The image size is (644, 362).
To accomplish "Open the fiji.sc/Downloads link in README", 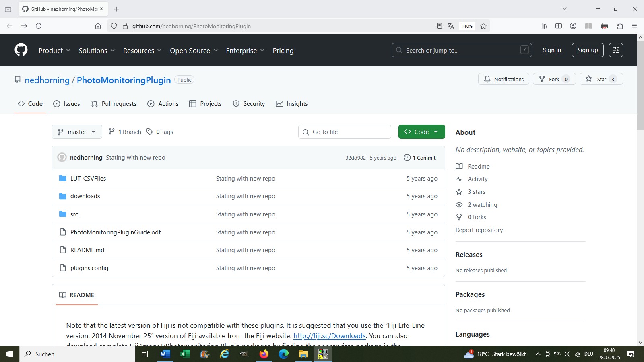I will coord(330,336).
